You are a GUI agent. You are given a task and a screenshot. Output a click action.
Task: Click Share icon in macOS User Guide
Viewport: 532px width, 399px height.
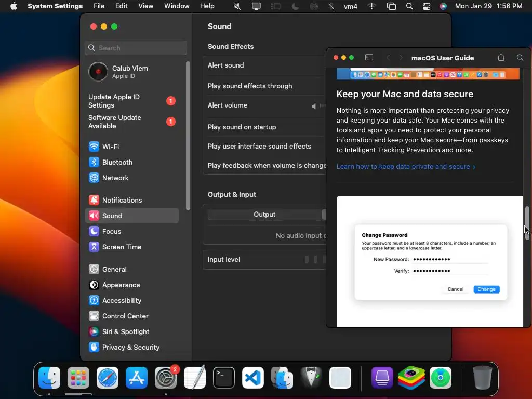point(501,57)
